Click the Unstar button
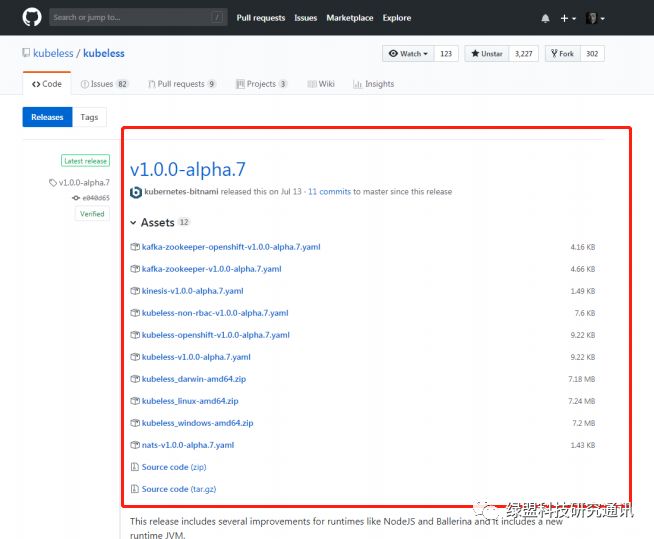This screenshot has width=654, height=539. point(487,53)
